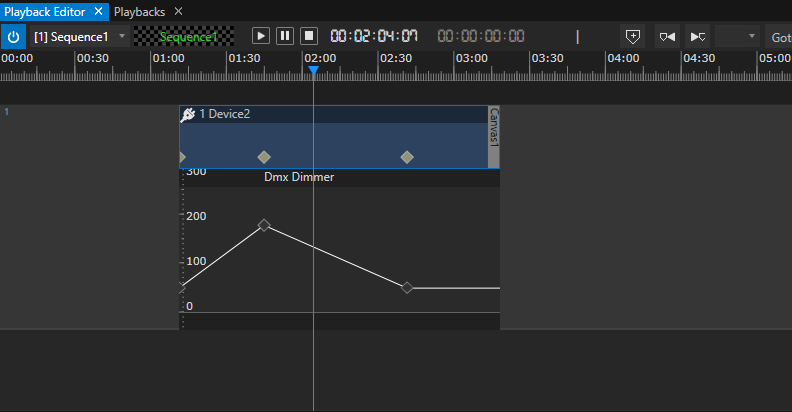
Task: Switch to the Playbacks tab
Action: click(139, 12)
